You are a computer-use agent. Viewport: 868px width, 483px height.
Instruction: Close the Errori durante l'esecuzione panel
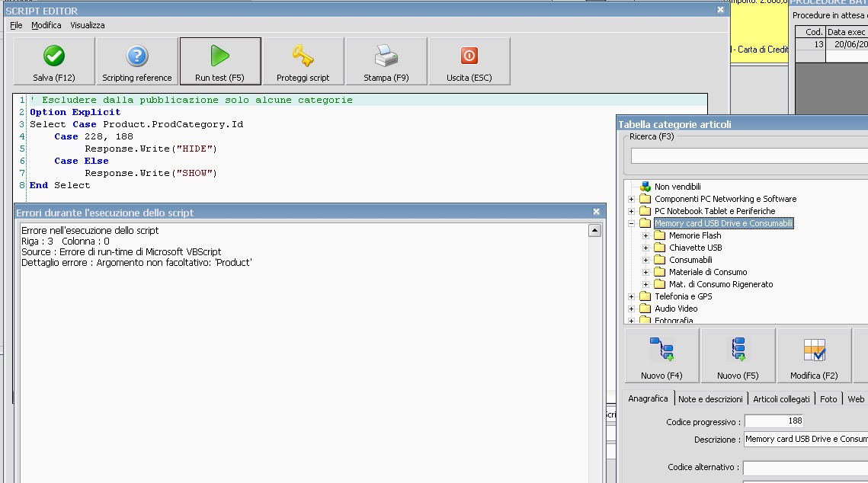596,212
